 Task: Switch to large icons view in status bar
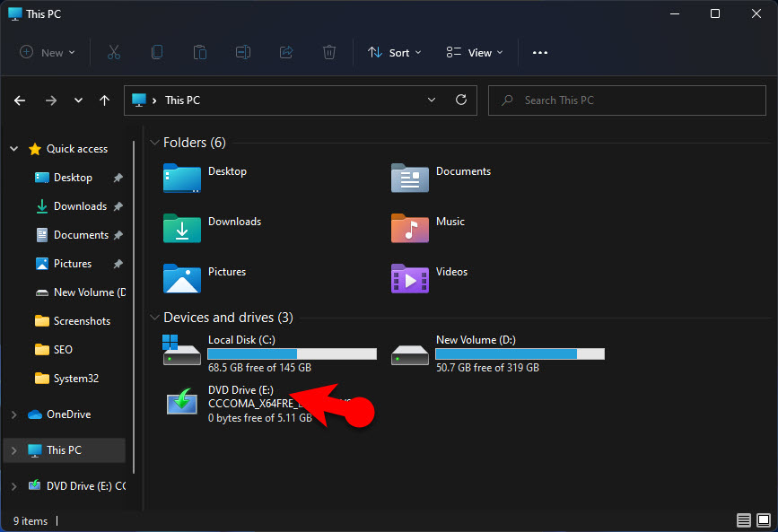point(763,520)
